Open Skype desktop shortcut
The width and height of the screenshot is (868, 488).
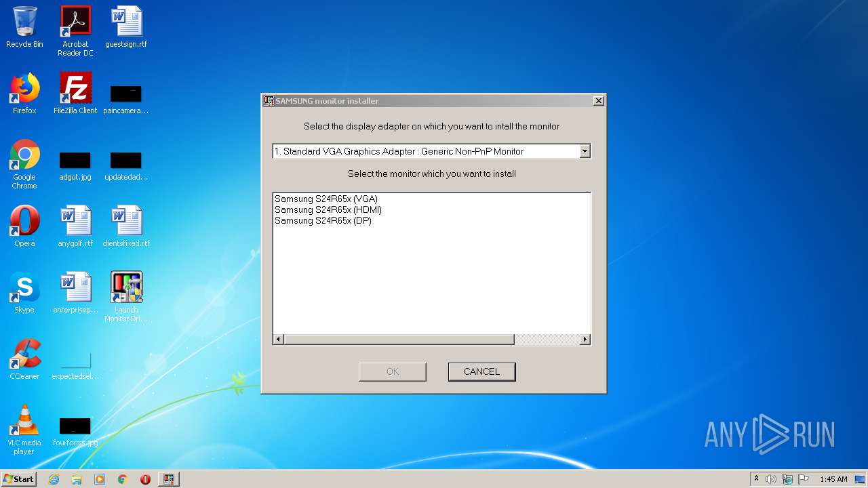pos(24,293)
